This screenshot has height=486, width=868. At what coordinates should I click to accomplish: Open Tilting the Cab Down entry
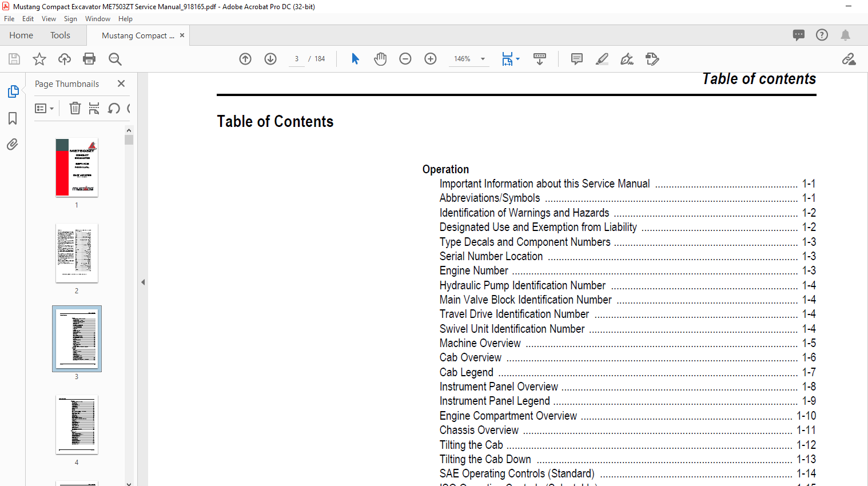(x=627, y=460)
